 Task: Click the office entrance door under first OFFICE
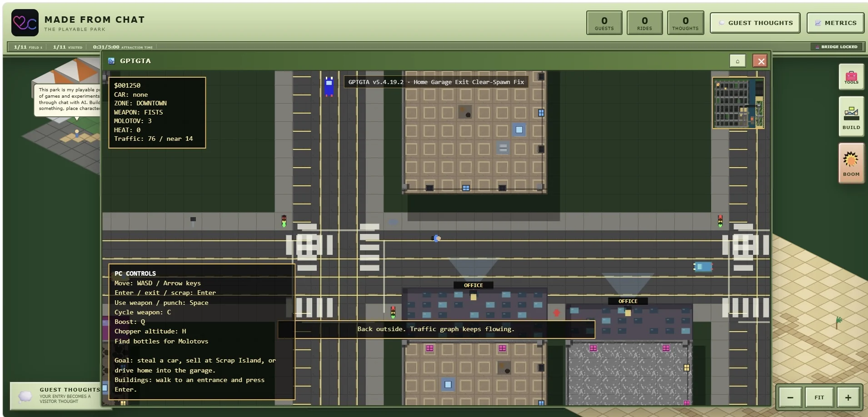[x=473, y=297]
